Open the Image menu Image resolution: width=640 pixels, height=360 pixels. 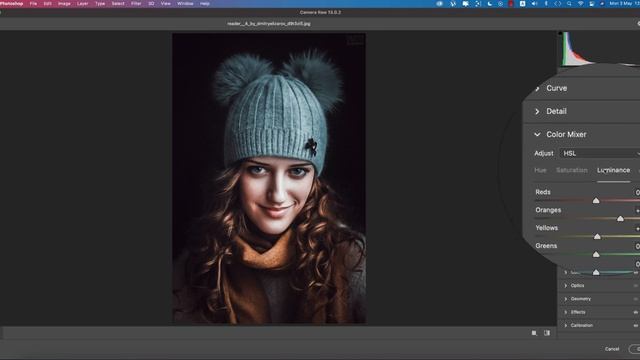[x=64, y=4]
